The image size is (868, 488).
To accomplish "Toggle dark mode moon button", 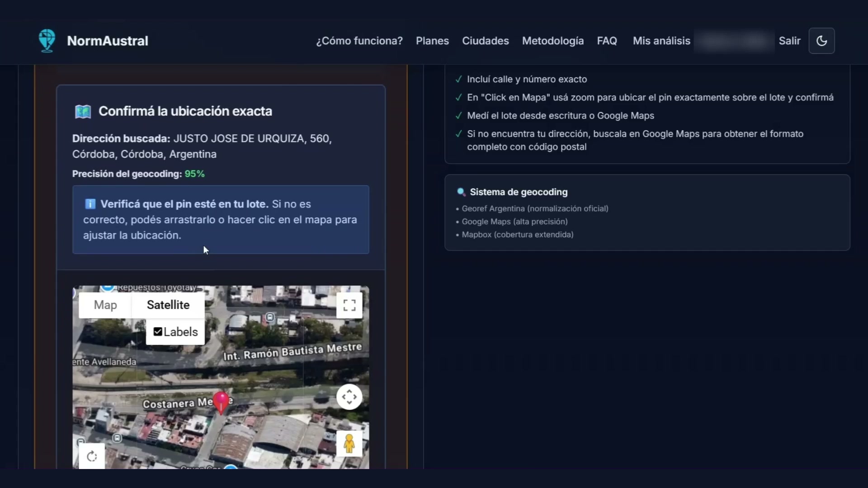I will click(821, 41).
